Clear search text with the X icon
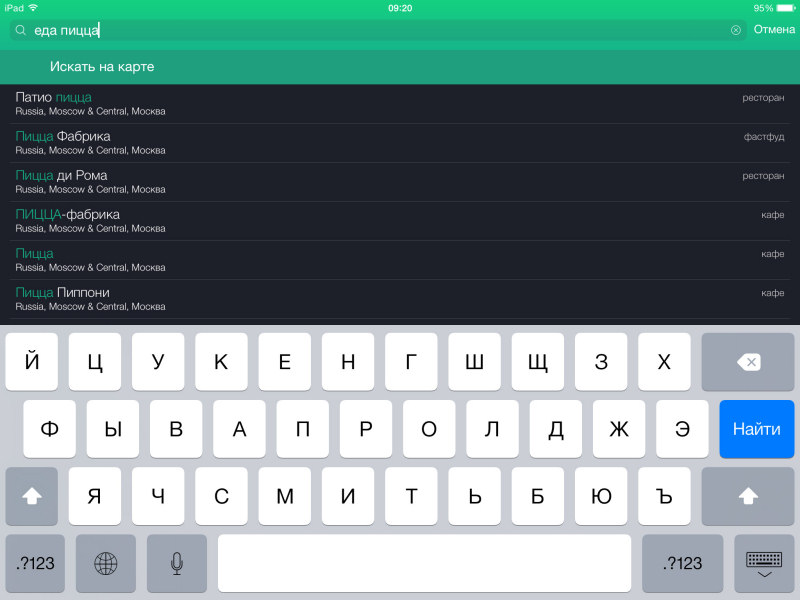The width and height of the screenshot is (800, 600). (x=736, y=30)
